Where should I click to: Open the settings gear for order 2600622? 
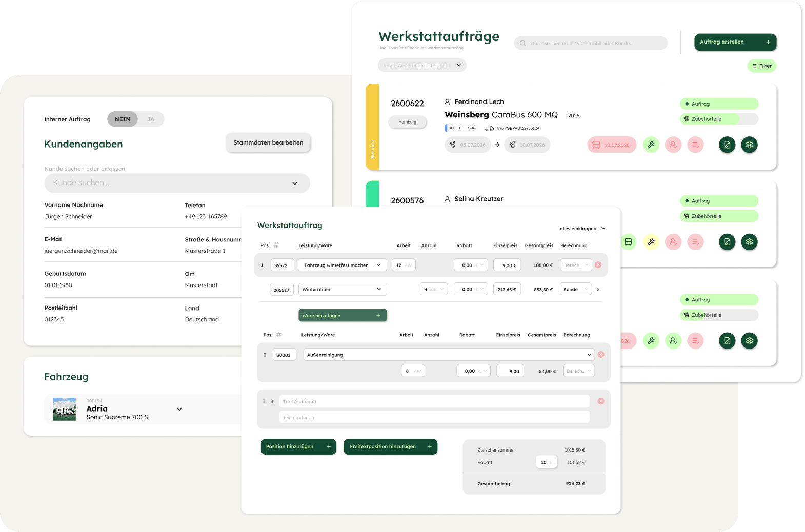point(749,145)
